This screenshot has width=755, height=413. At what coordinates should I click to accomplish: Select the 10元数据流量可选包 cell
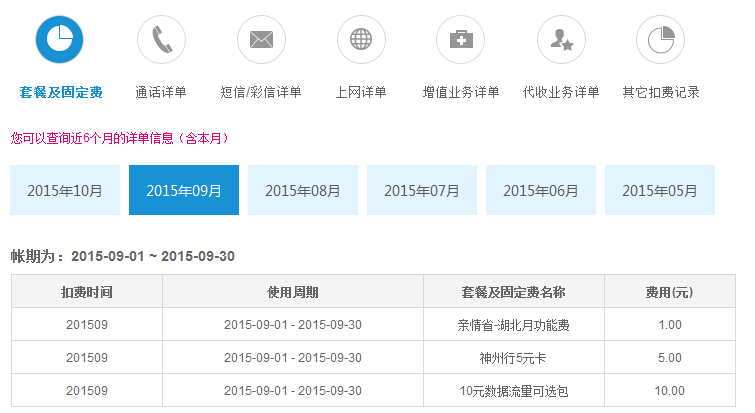(514, 391)
